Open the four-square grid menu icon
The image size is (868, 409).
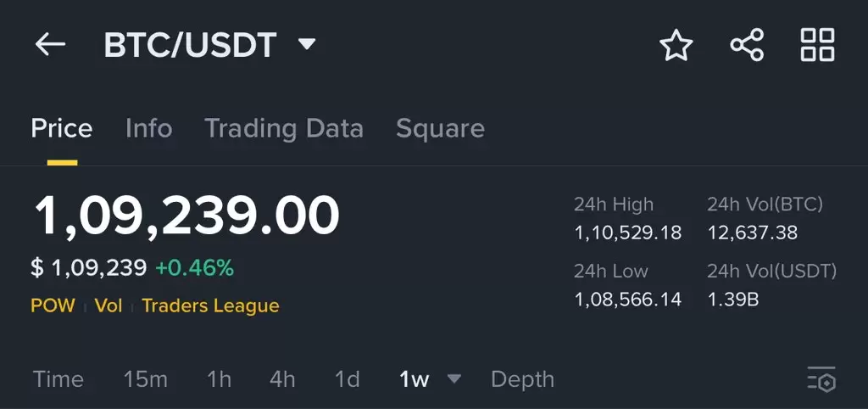pos(818,45)
